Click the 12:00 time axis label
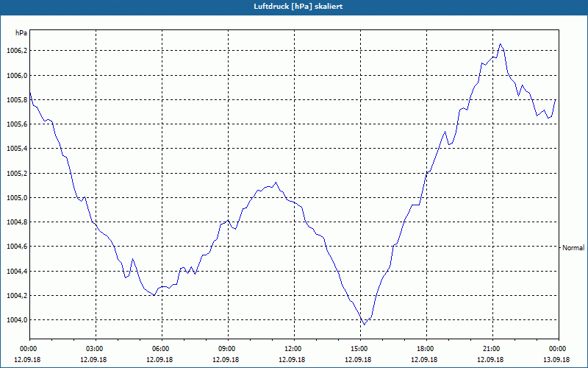Screen dimensions: 588x368 point(294,349)
